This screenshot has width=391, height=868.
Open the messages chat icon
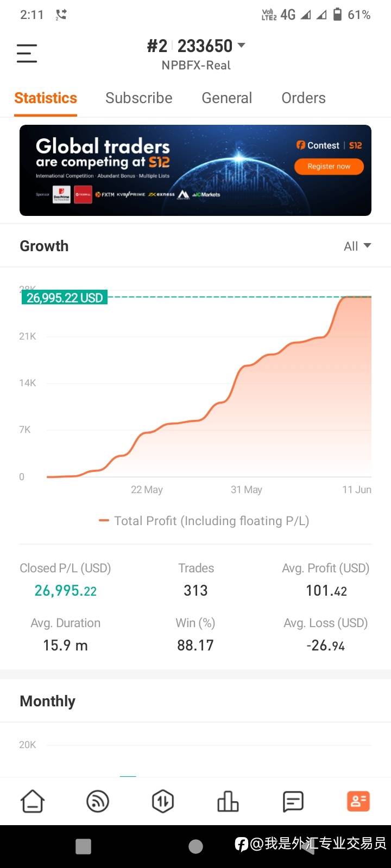(293, 801)
